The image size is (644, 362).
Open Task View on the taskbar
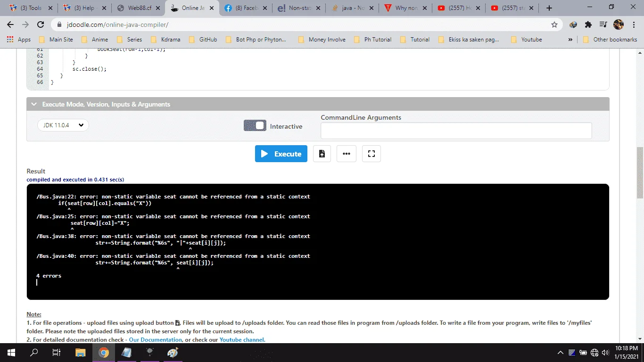[x=56, y=353]
